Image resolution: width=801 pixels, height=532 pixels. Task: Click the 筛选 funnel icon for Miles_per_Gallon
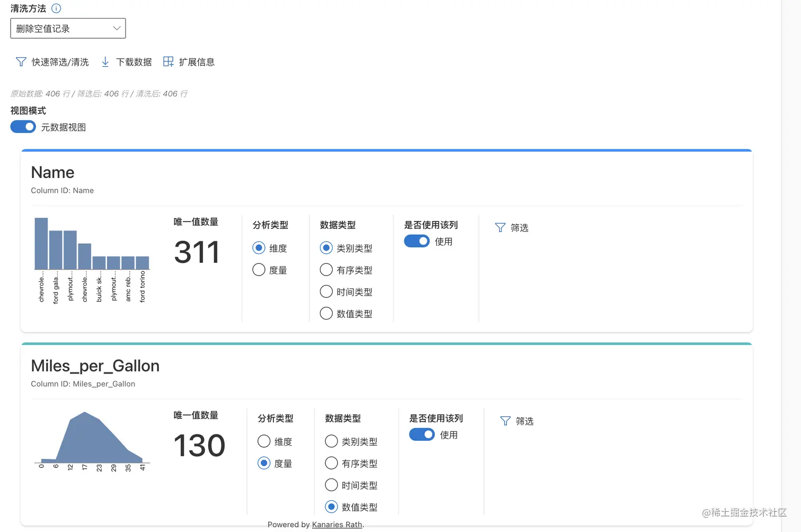click(x=505, y=421)
